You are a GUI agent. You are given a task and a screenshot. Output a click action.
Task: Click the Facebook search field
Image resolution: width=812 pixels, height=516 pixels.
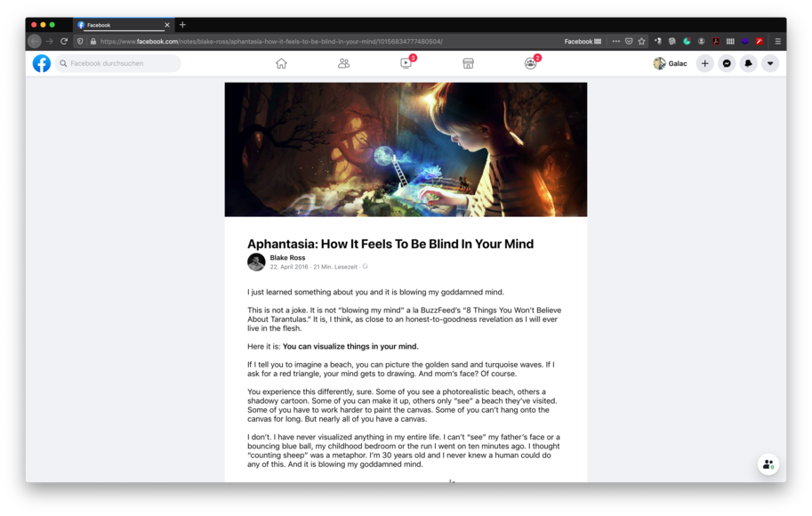point(118,63)
